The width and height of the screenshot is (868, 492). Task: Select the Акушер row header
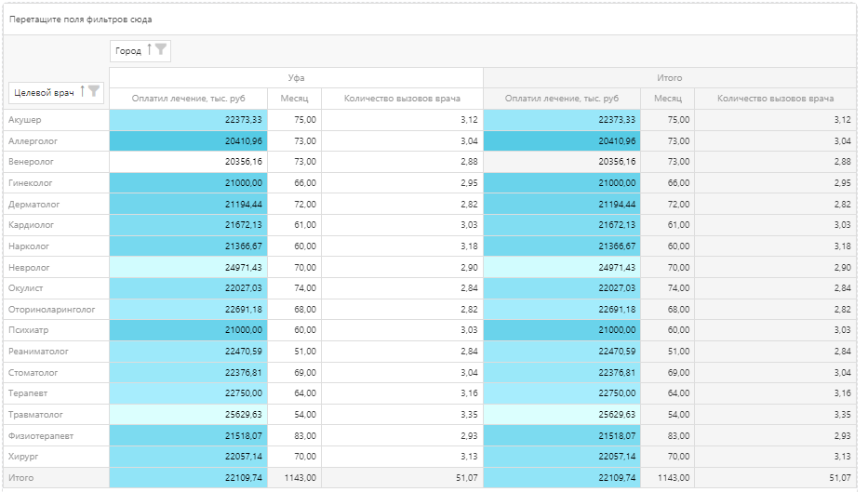tap(25, 120)
